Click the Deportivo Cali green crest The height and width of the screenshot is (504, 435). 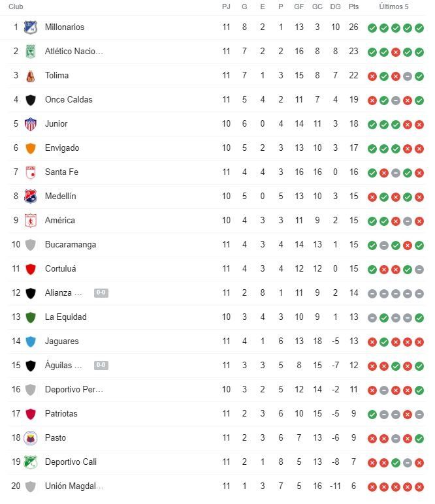point(31,462)
